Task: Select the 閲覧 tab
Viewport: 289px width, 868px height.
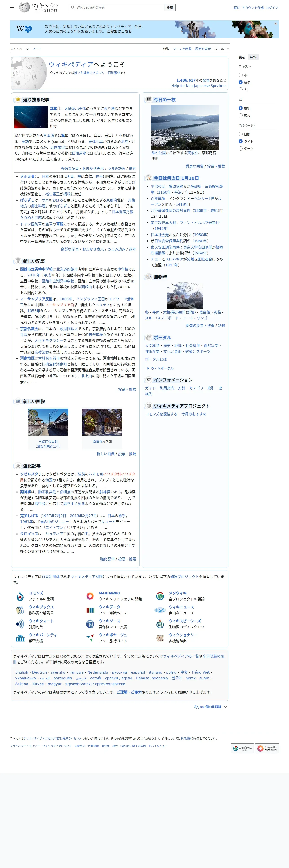Action: coord(166,49)
